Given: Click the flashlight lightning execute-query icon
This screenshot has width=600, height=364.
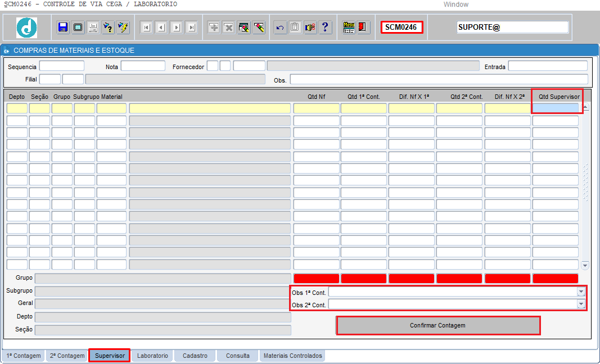Looking at the screenshot, I should [123, 28].
